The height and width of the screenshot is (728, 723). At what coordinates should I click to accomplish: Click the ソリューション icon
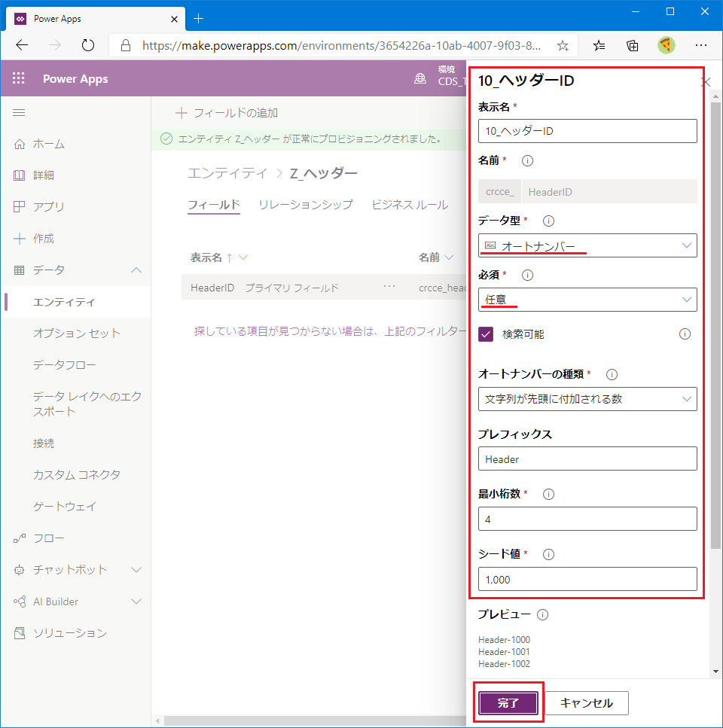click(19, 633)
